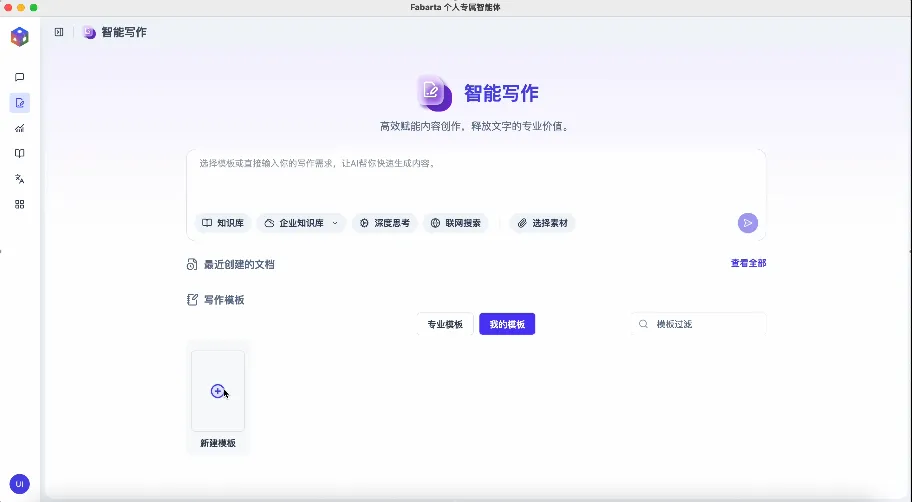912x502 pixels.
Task: Open the user avatar at bottom left
Action: [19, 484]
